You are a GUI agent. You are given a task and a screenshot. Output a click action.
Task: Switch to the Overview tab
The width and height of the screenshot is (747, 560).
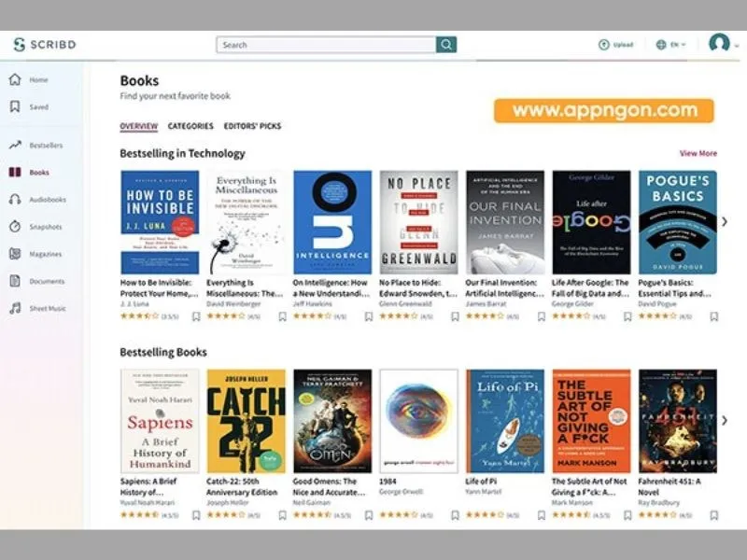[138, 126]
